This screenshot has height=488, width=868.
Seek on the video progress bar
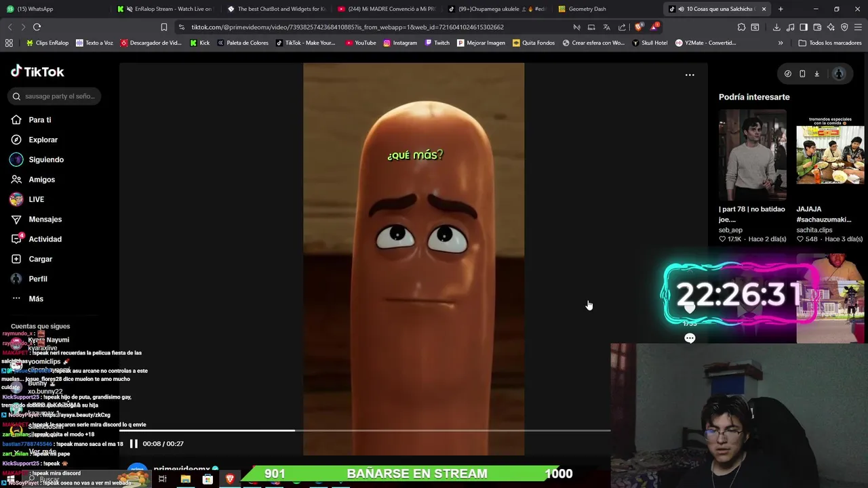point(365,430)
